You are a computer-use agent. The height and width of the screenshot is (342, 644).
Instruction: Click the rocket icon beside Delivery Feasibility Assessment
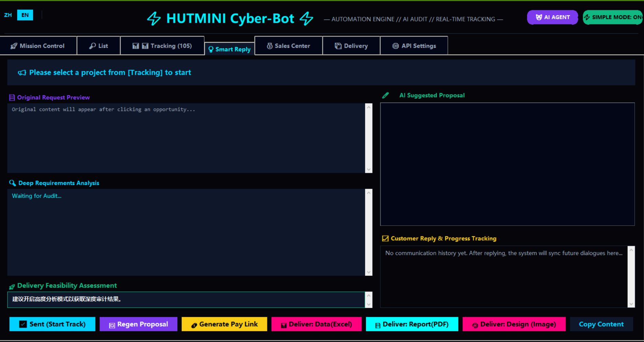[x=12, y=286]
